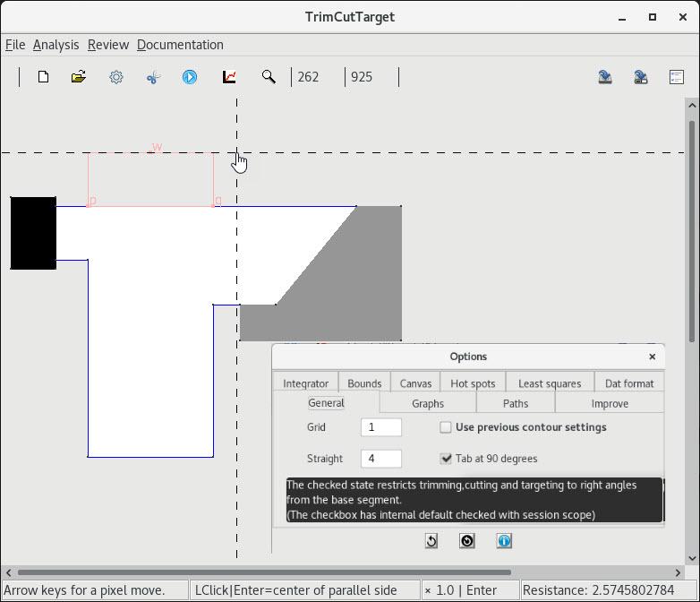Click the new blank document icon
This screenshot has width=700, height=602.
(43, 77)
